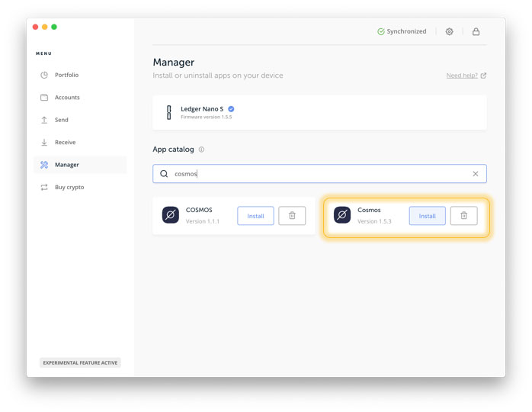Viewport: 532px width, 412px height.
Task: Click the App catalog heading
Action: (173, 150)
